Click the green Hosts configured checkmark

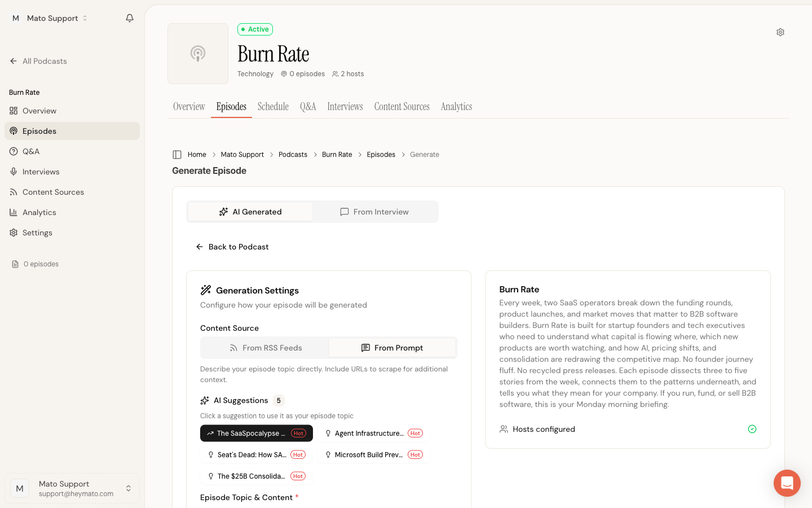pos(752,429)
